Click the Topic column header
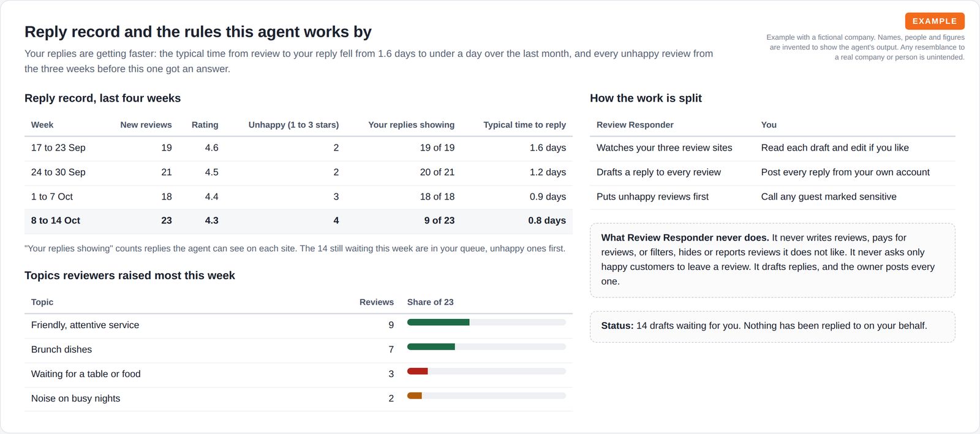The height and width of the screenshot is (434, 980). coord(42,302)
